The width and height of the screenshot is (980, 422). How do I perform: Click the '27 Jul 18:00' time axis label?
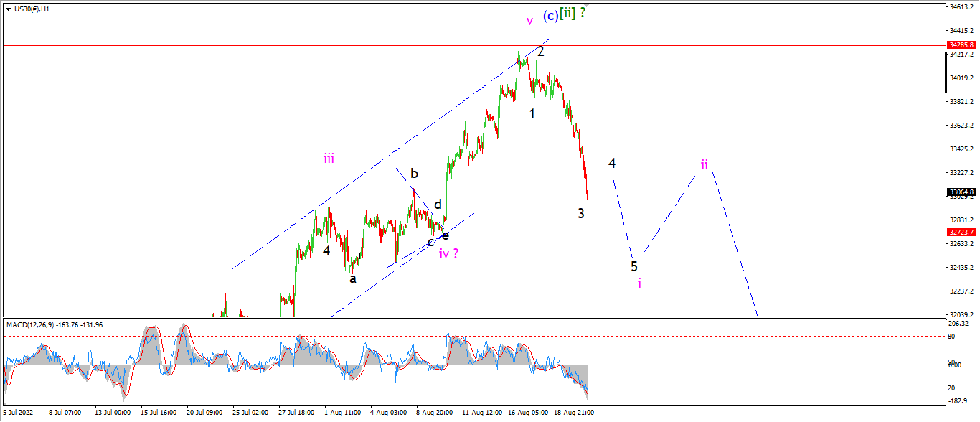[x=296, y=413]
